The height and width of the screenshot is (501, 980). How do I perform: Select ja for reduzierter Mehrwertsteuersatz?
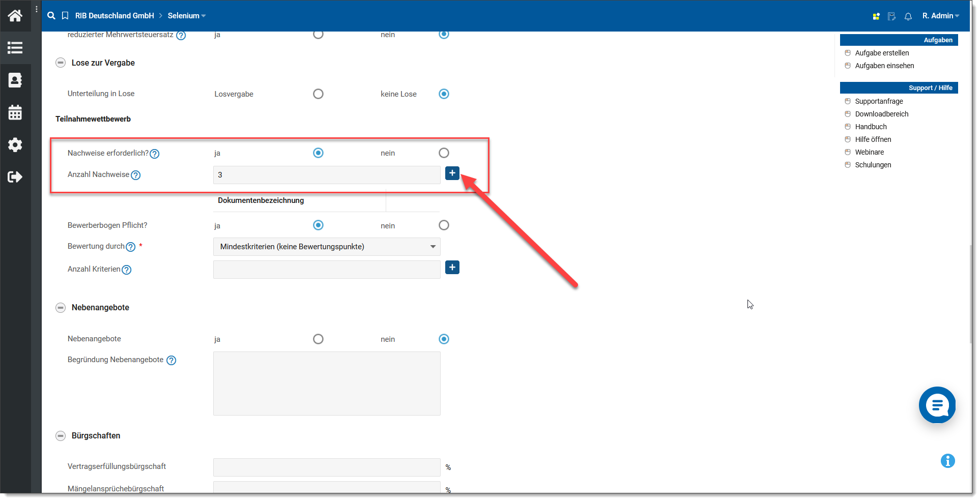click(319, 34)
